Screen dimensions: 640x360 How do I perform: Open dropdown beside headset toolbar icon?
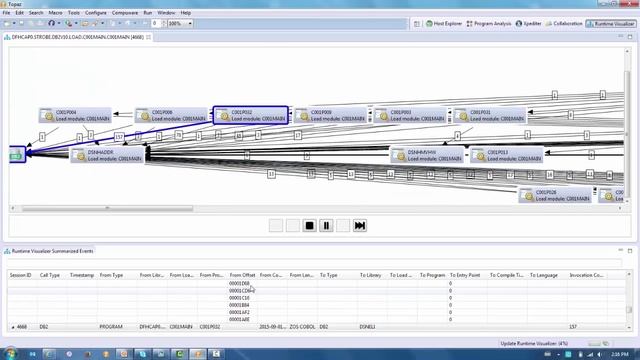[59, 23]
